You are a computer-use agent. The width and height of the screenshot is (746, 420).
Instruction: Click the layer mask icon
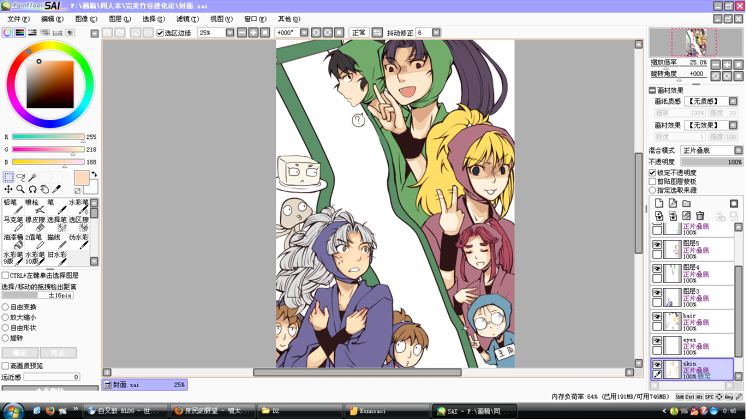(x=734, y=203)
